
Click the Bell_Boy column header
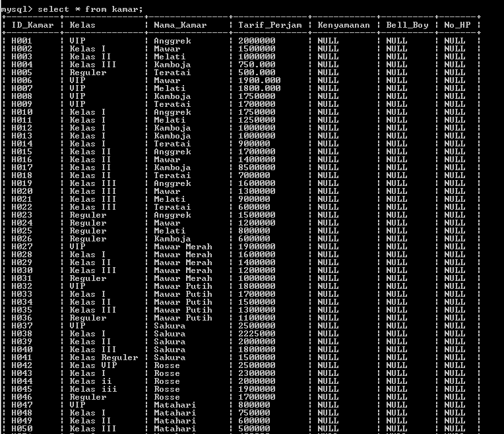[407, 25]
